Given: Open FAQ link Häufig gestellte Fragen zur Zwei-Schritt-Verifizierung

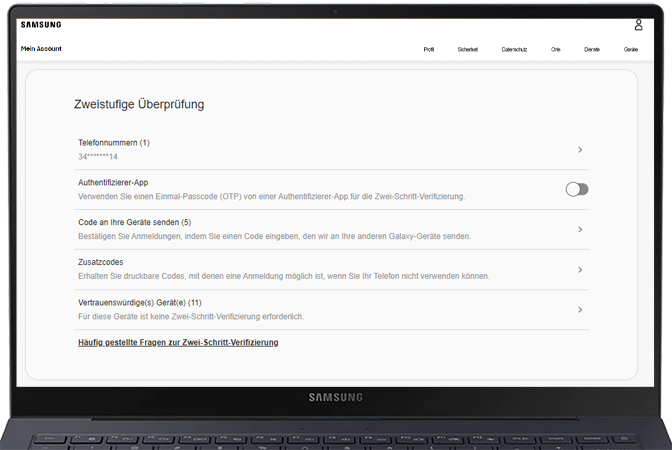Looking at the screenshot, I should click(178, 342).
